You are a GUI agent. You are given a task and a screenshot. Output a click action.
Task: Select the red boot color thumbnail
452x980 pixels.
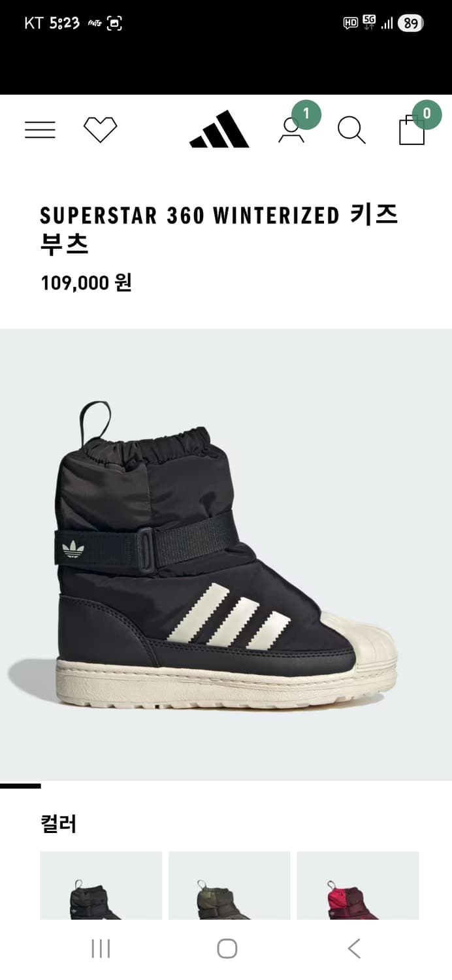tap(358, 885)
